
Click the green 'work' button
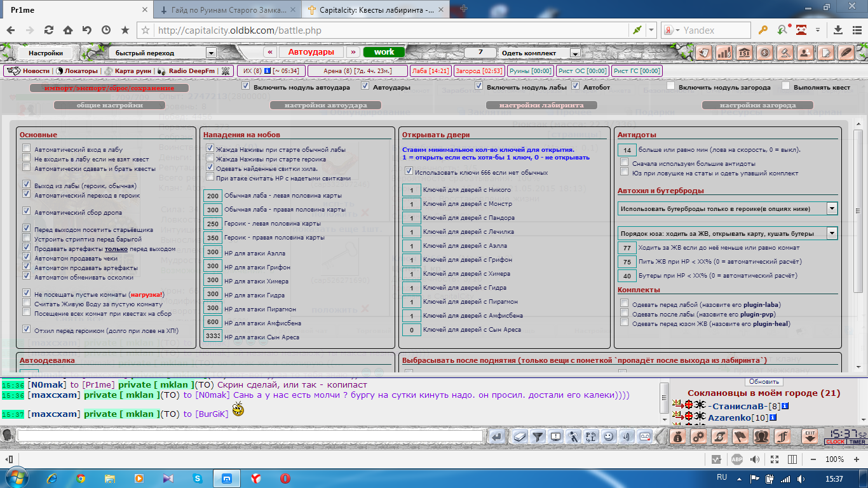tap(384, 52)
